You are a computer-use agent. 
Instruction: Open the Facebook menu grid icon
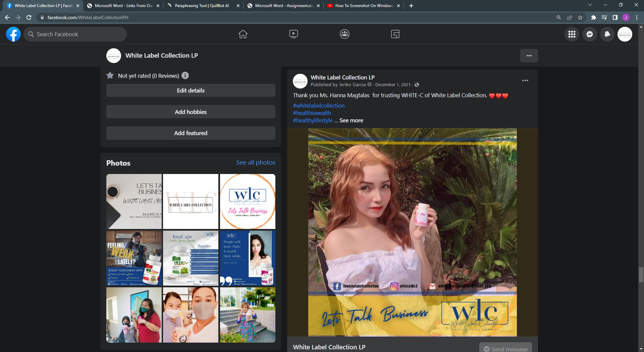coord(572,34)
